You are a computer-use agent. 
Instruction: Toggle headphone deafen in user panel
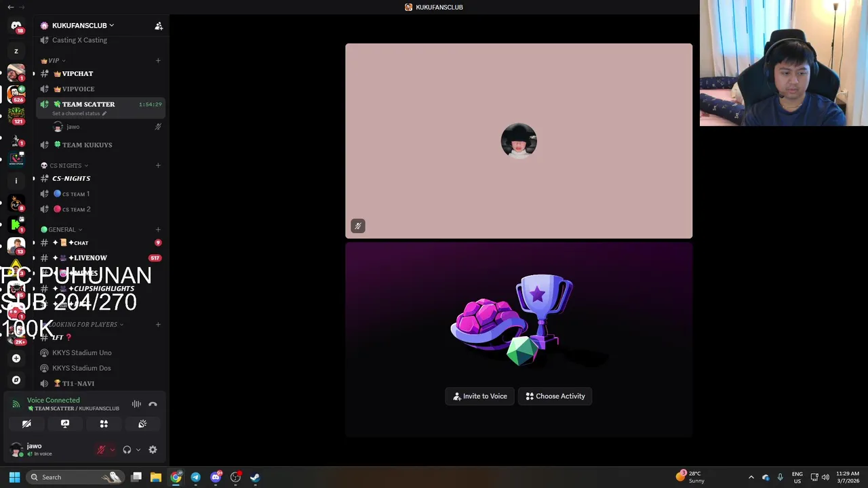pyautogui.click(x=127, y=449)
